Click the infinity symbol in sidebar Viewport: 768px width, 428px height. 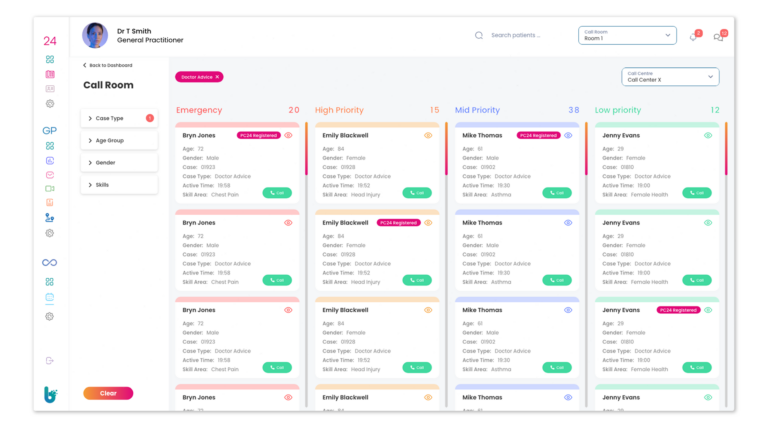49,262
